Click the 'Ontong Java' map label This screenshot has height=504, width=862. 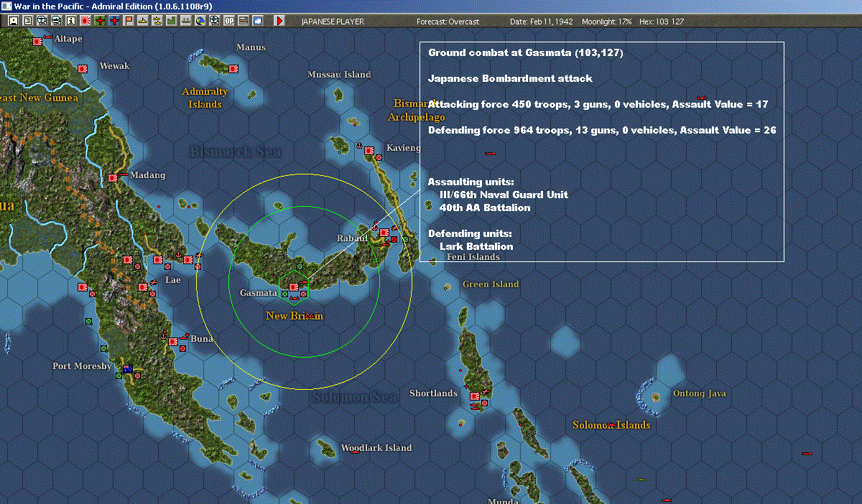click(x=700, y=393)
